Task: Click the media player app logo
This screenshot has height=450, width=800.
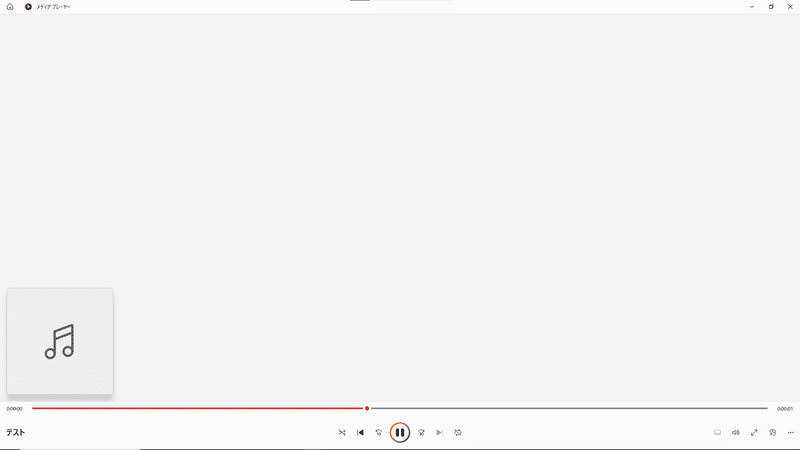Action: 28,7
